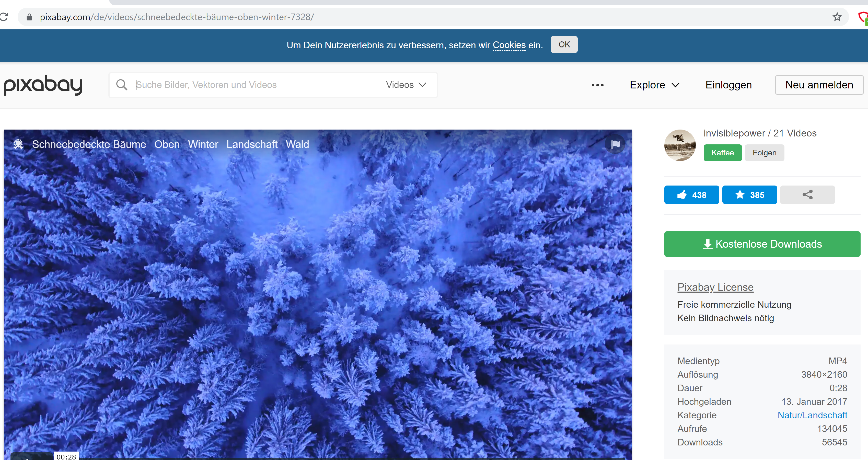Bookmark page with the star icon

click(x=837, y=17)
